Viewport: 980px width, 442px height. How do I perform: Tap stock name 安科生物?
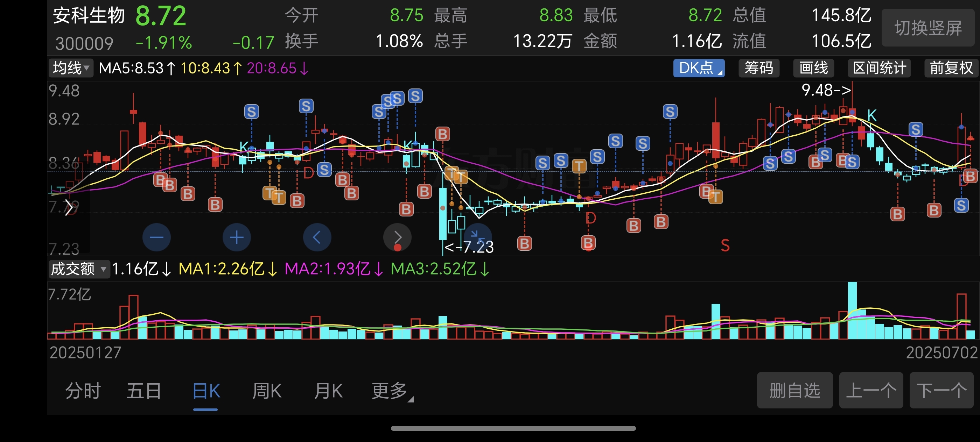point(89,16)
